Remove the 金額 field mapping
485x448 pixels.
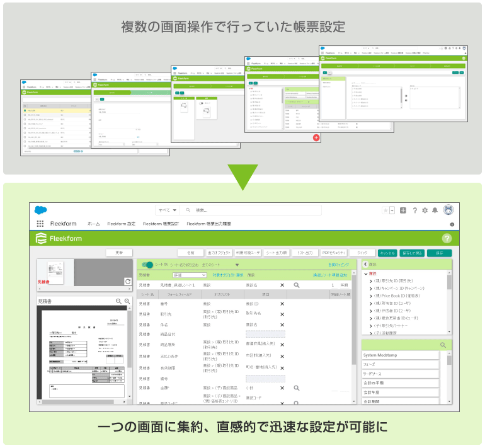click(x=282, y=388)
